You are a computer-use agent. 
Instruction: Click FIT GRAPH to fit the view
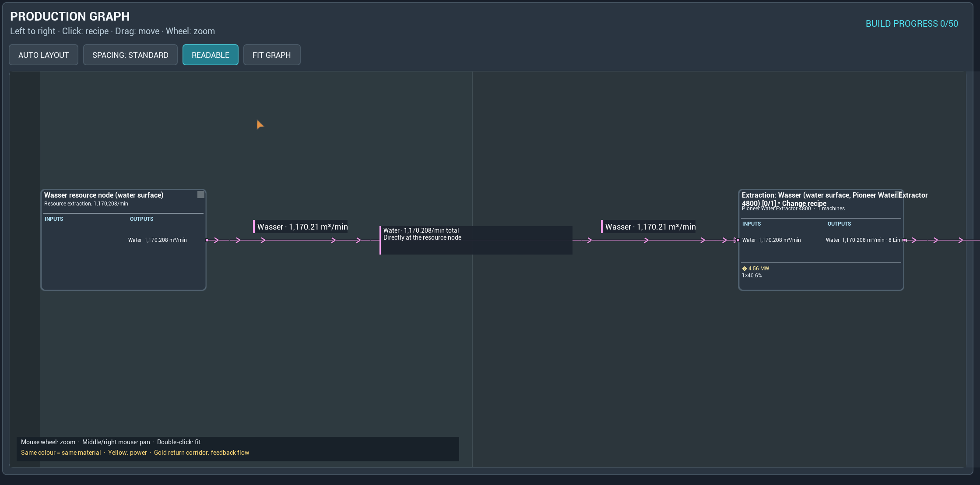point(272,55)
